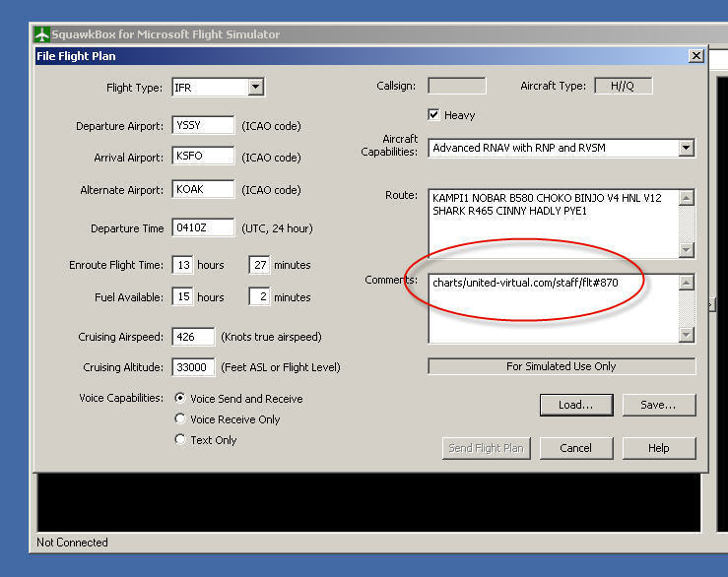Click the Arrival Airport field KSFO
This screenshot has width=728, height=577.
pos(203,156)
